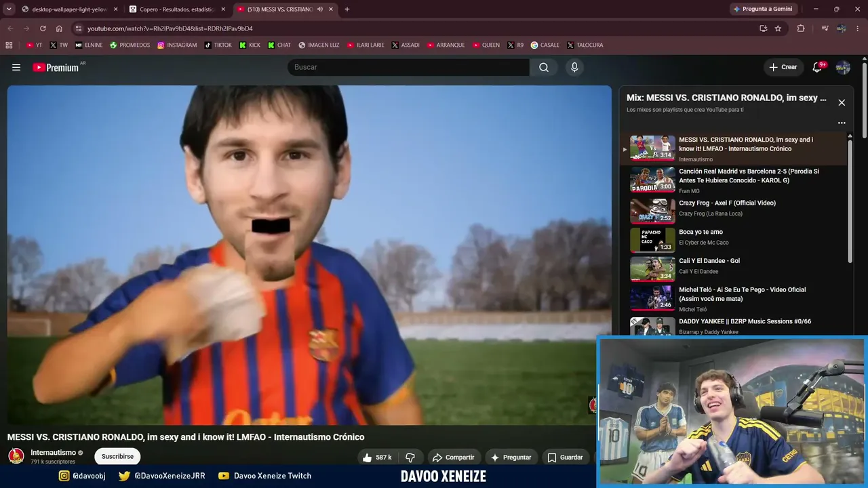Open R9 bookmark

(515, 45)
